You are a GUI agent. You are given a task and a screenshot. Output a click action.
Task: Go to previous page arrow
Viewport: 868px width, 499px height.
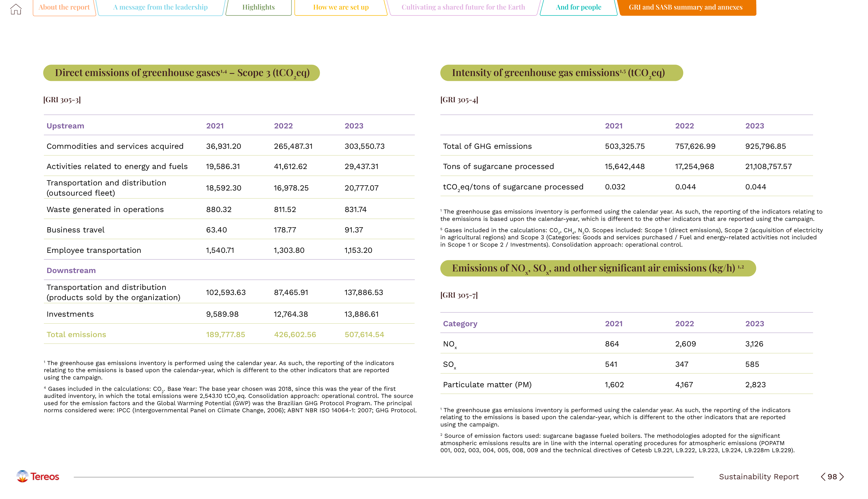(x=823, y=477)
